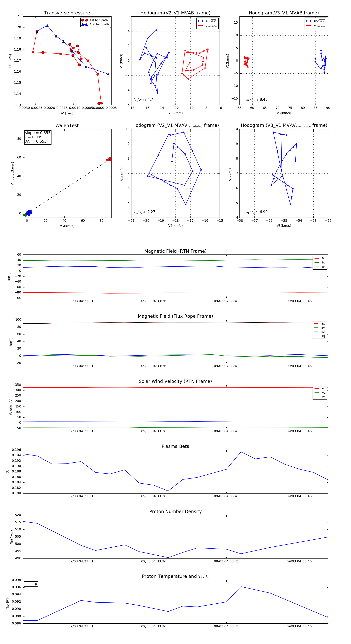Image resolution: width=351 pixels, height=644 pixels.
Task: Click the "By'" legend entry
Action: [320, 328]
